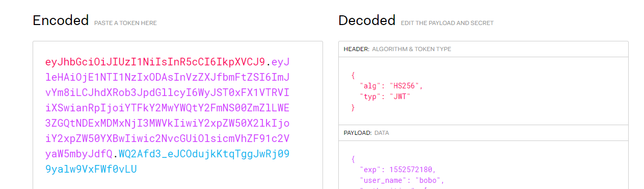The height and width of the screenshot is (189, 644).
Task: Click the closing brace of header JSON
Action: 353,108
